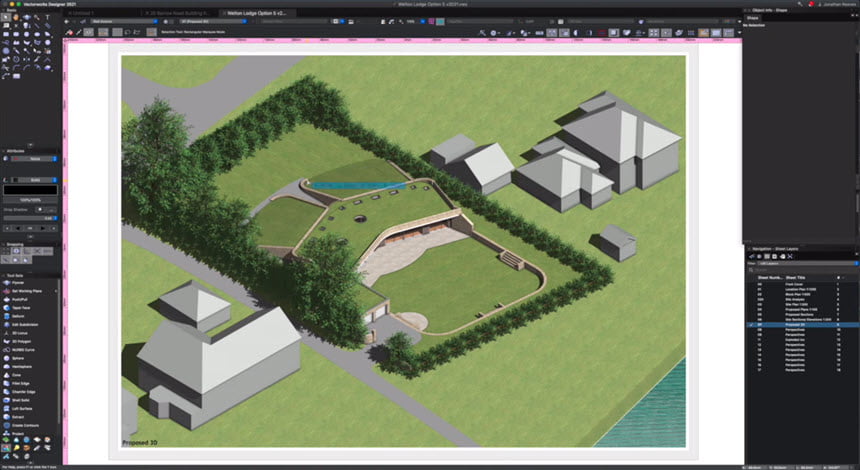The image size is (860, 470).
Task: Select the Front Cover sheet row
Action: tap(802, 285)
